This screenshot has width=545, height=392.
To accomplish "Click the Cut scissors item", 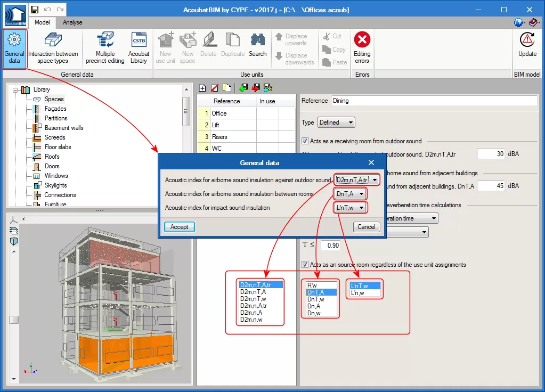I will (332, 36).
